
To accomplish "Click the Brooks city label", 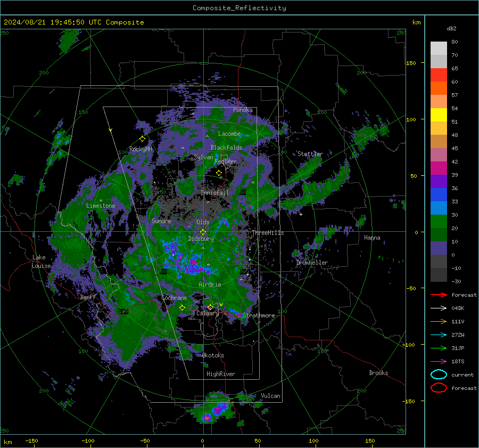I will coord(378,373).
